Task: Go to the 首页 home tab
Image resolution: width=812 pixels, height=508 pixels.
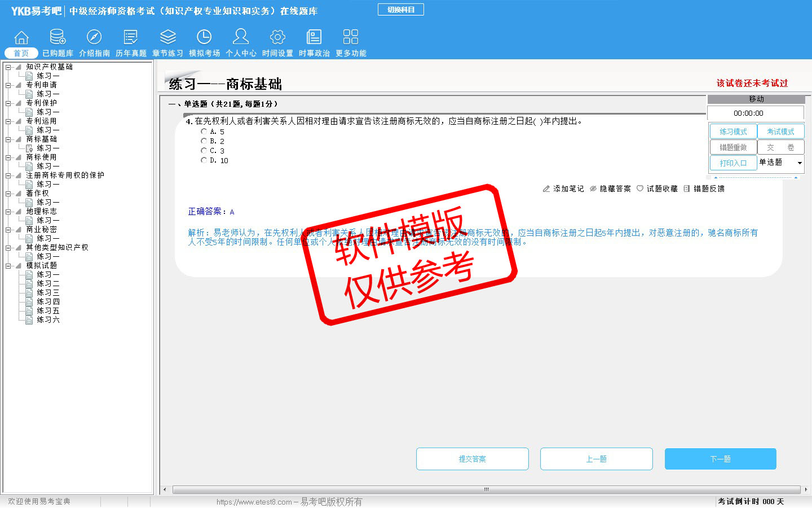Action: pyautogui.click(x=21, y=53)
